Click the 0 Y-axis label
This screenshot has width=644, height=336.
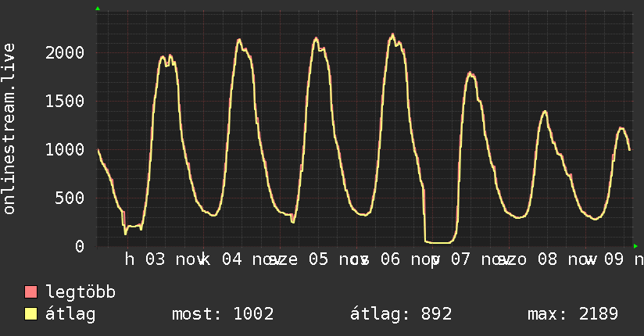[x=80, y=246]
